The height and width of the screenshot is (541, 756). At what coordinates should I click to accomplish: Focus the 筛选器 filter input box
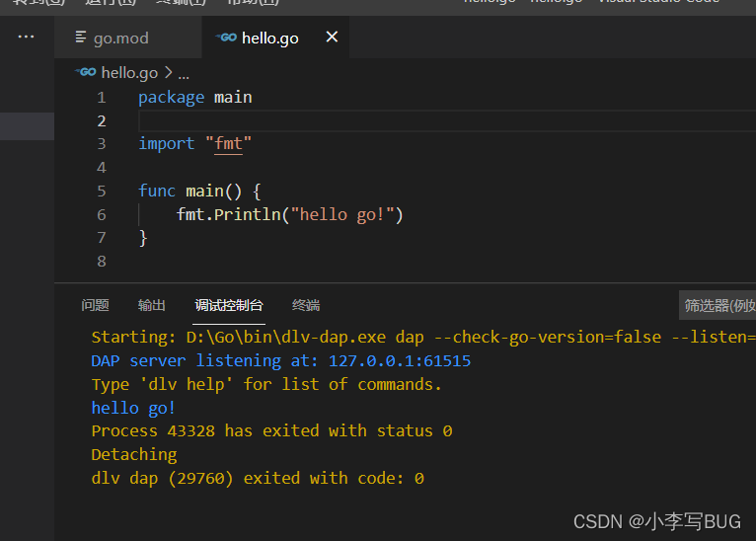click(x=718, y=305)
